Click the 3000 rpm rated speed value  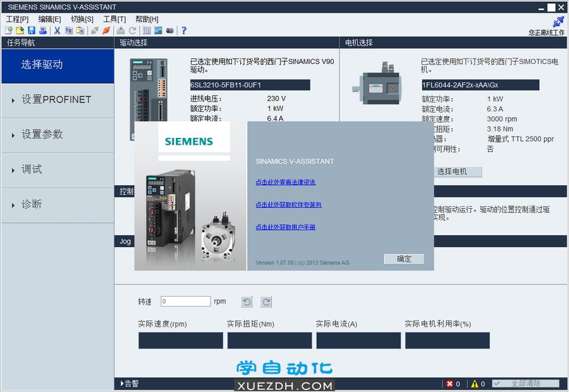tap(502, 119)
